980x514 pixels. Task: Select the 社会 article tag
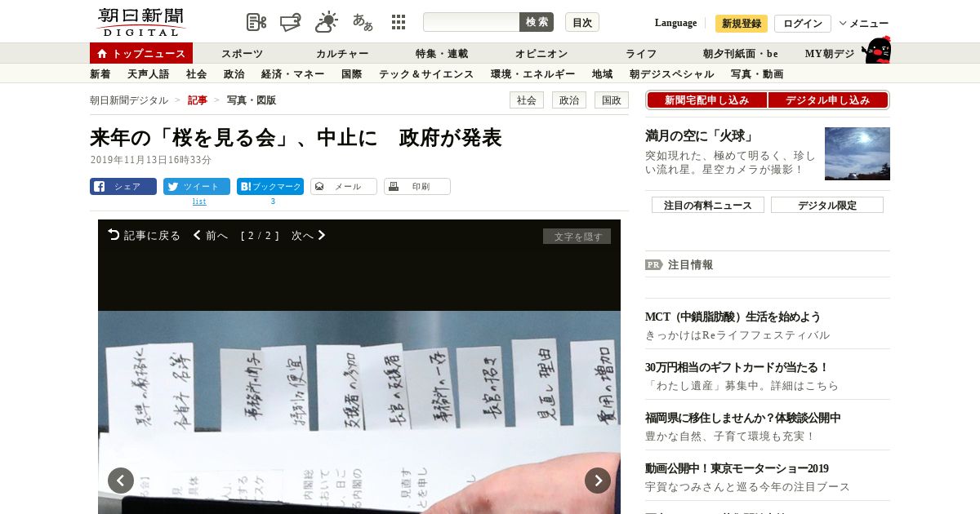pyautogui.click(x=527, y=100)
